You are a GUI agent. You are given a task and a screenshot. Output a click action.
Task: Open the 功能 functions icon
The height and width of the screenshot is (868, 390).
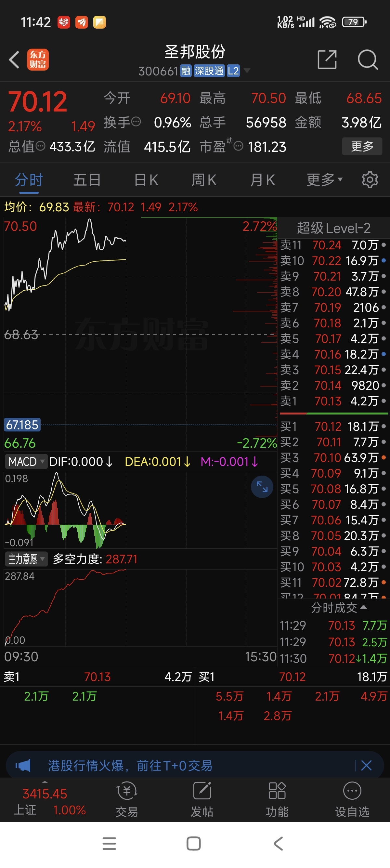click(277, 799)
